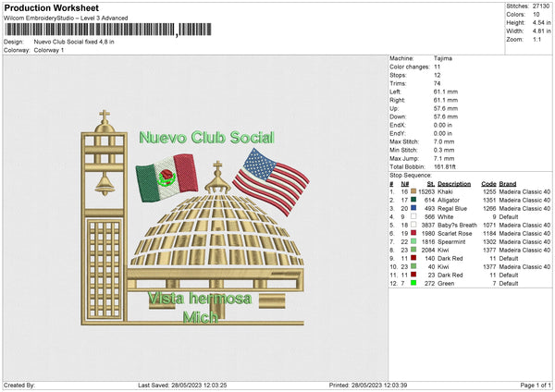Viewport: 555px width, 392px height.
Task: Click the 'N#' column header
Action: pos(405,184)
